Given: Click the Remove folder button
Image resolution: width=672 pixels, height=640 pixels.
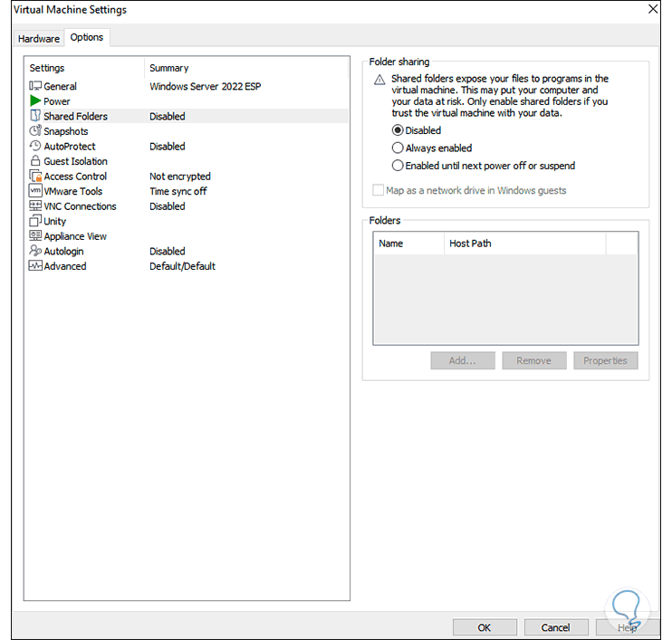Looking at the screenshot, I should [534, 360].
